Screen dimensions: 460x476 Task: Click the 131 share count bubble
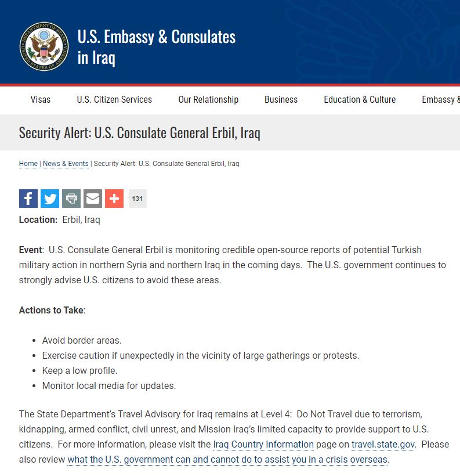(x=137, y=199)
